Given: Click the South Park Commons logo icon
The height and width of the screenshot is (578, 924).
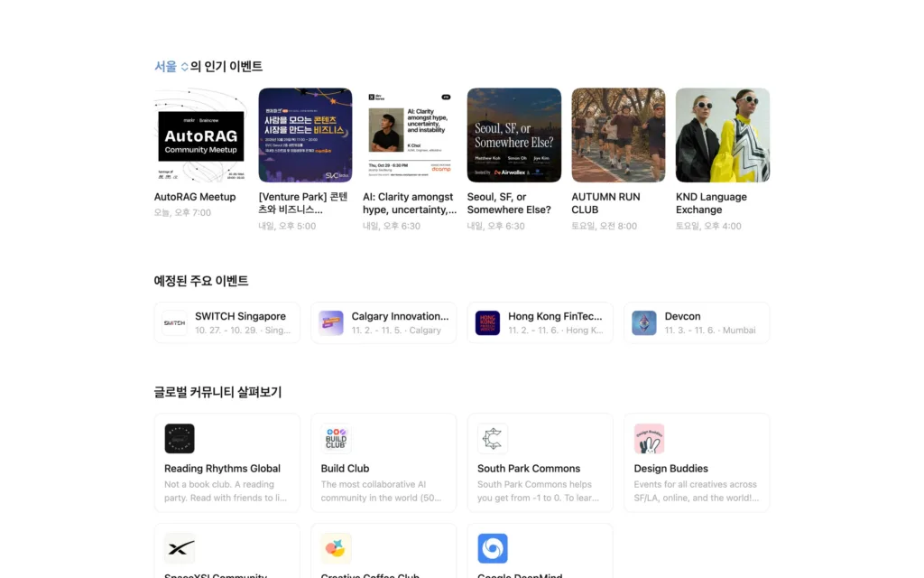Looking at the screenshot, I should (493, 439).
